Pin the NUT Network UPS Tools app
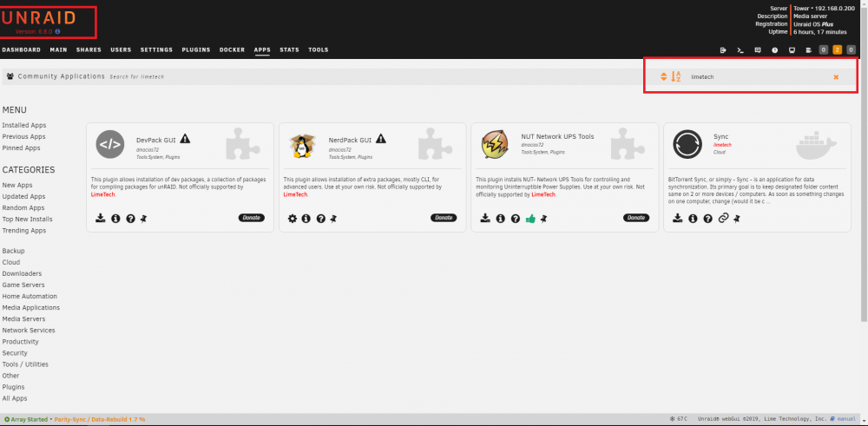The width and height of the screenshot is (868, 426). [x=543, y=219]
